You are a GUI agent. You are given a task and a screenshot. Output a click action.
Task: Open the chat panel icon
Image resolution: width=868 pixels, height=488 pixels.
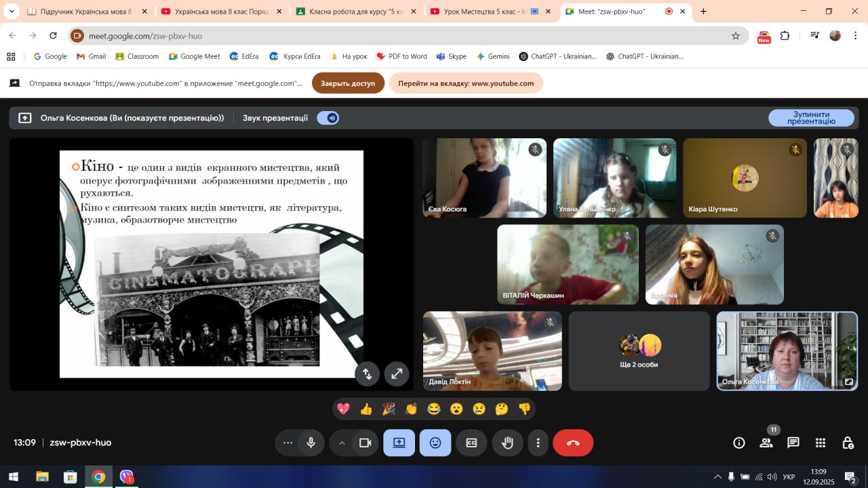[x=793, y=443]
